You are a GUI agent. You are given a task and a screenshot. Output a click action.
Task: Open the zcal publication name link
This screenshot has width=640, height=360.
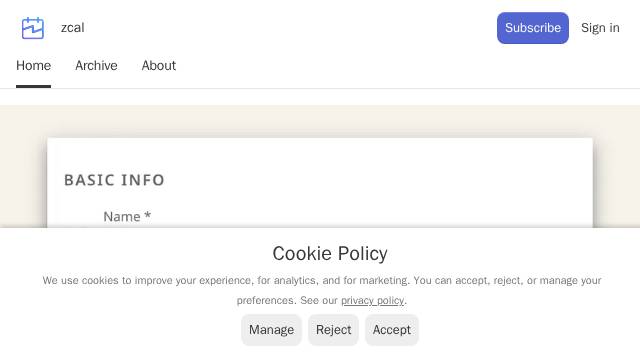(73, 28)
